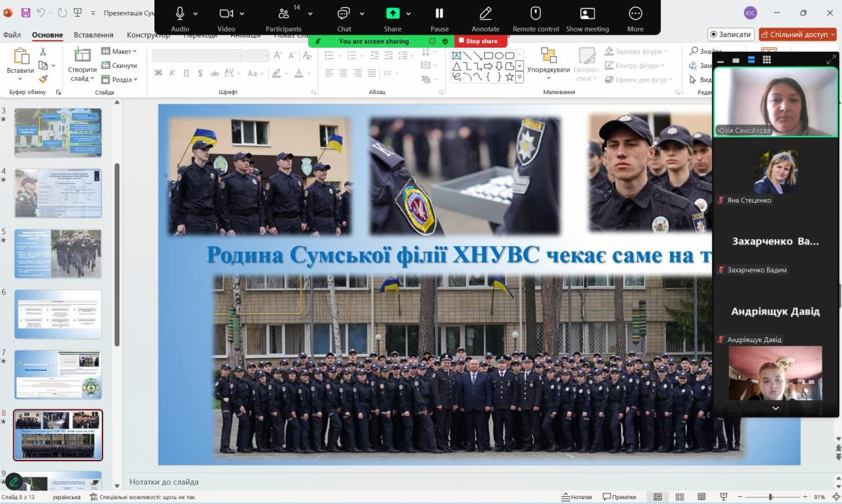842x504 pixels.
Task: Click the Undo arrow in Quick Access toolbar
Action: coord(41,13)
